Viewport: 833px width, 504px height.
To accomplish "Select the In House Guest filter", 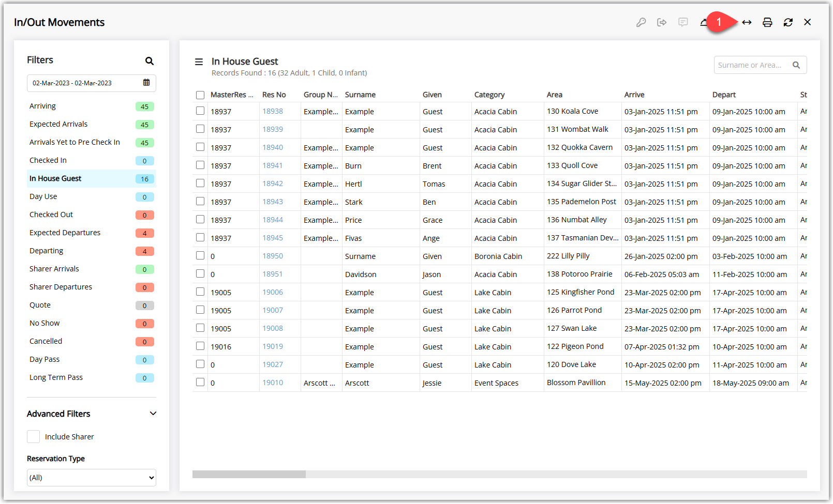I will 92,178.
